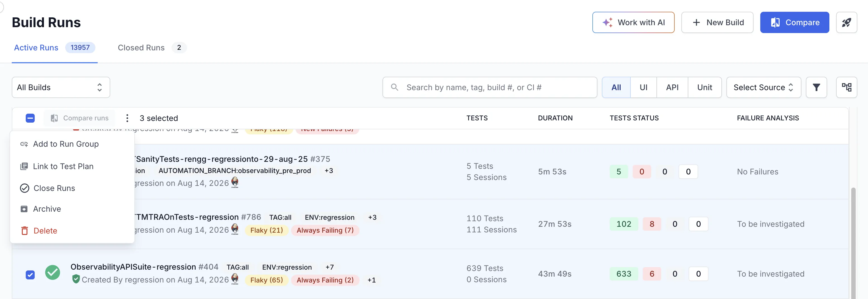Click the hierarchy tree view icon
This screenshot has height=299, width=868.
coord(846,87)
